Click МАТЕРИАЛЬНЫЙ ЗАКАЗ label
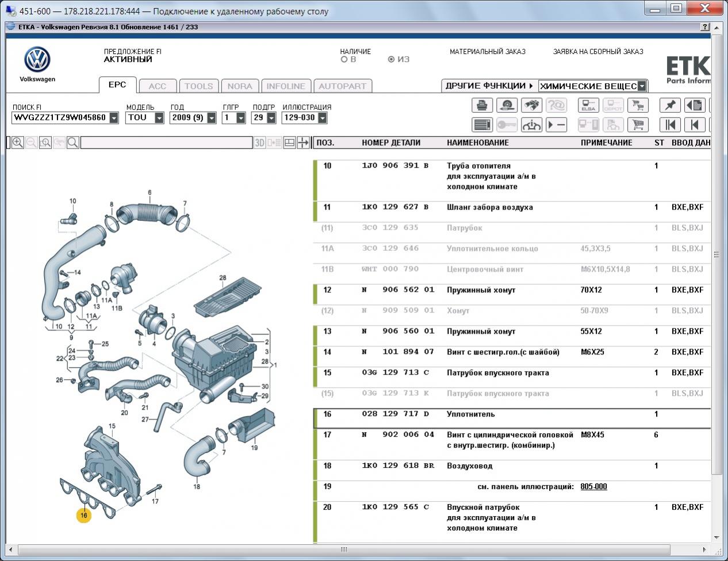728x561 pixels. point(488,52)
